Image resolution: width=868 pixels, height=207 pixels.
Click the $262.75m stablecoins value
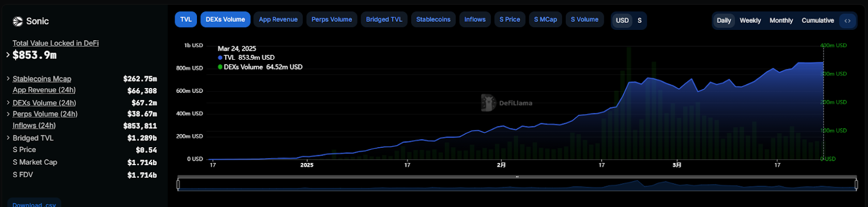140,79
